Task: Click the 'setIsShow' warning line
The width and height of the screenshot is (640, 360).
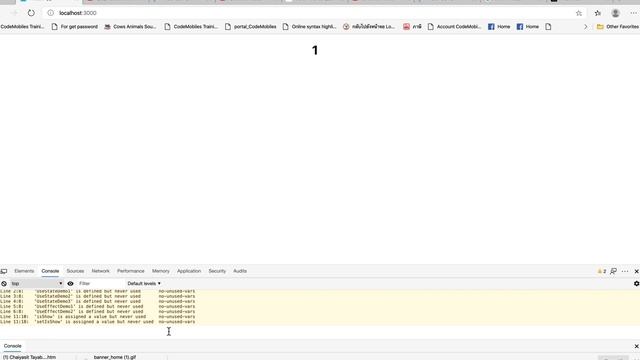Action: pyautogui.click(x=98, y=322)
